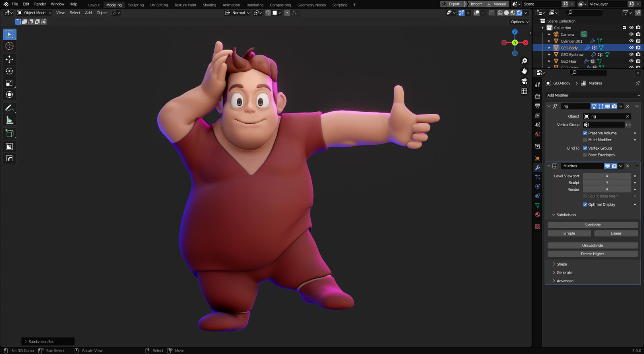Hide GEO-Eyebrow via its eye icon
Image resolution: width=644 pixels, height=354 pixels.
point(631,54)
